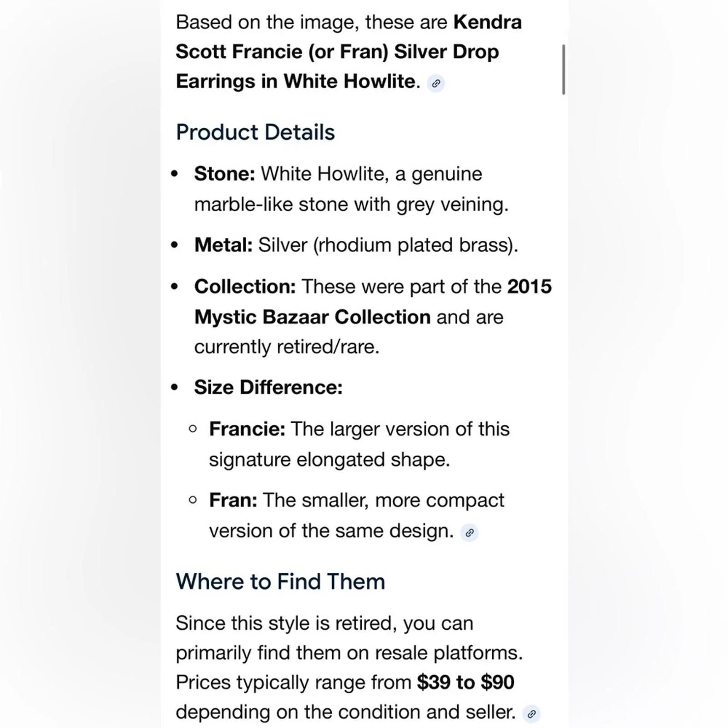Image resolution: width=728 pixels, height=728 pixels.
Task: Click the "Product Details" heading
Action: (x=255, y=132)
